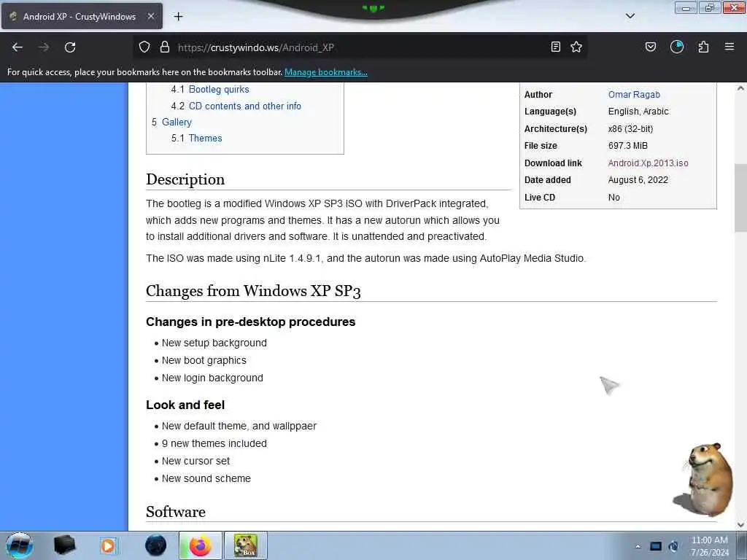Screen dimensions: 747x560
Task: Click the monitor tray icon
Action: [x=656, y=546]
